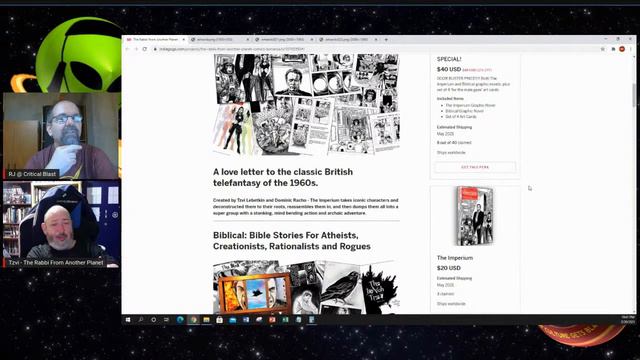Click 'Ships worldwide' under the SPECIAL perk
Screen dimensions: 640x360
[451, 153]
